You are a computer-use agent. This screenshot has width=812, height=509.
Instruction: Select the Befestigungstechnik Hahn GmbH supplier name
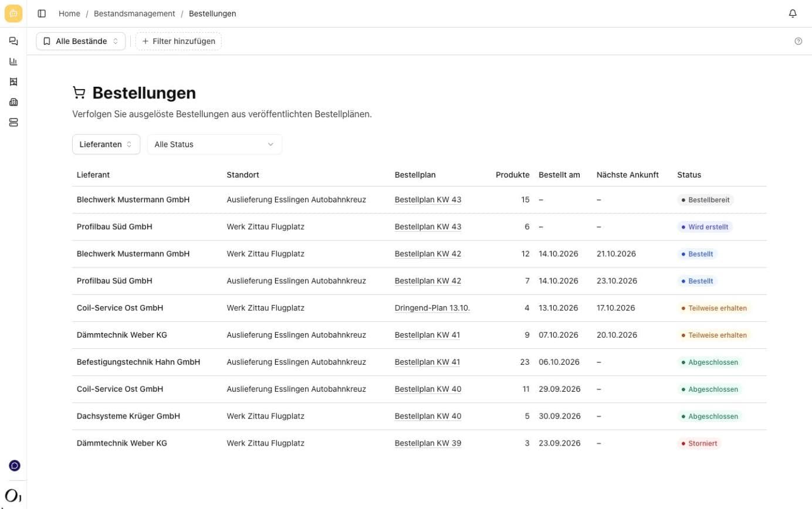click(x=138, y=362)
